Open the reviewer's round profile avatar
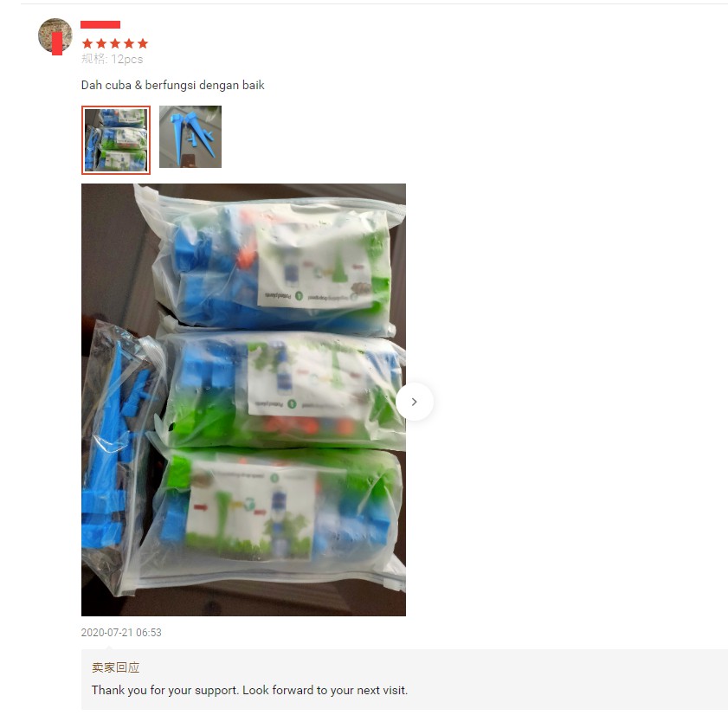728x728 pixels. tap(55, 35)
